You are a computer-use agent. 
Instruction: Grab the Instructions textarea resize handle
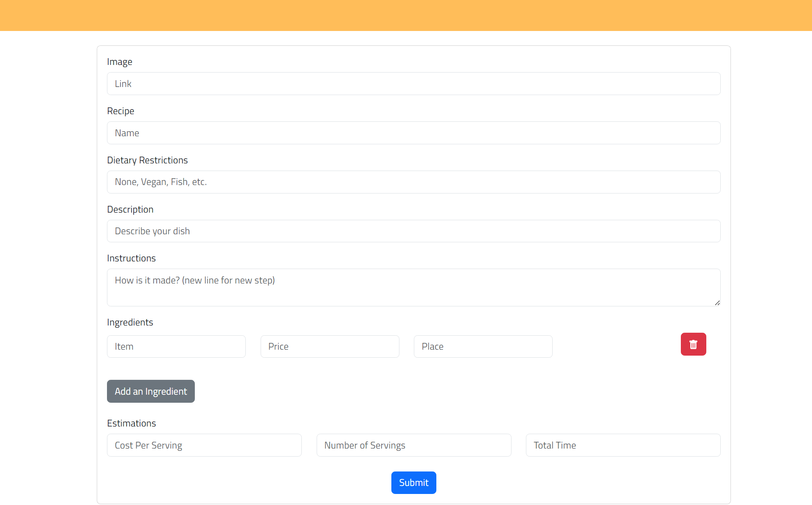[x=717, y=303]
